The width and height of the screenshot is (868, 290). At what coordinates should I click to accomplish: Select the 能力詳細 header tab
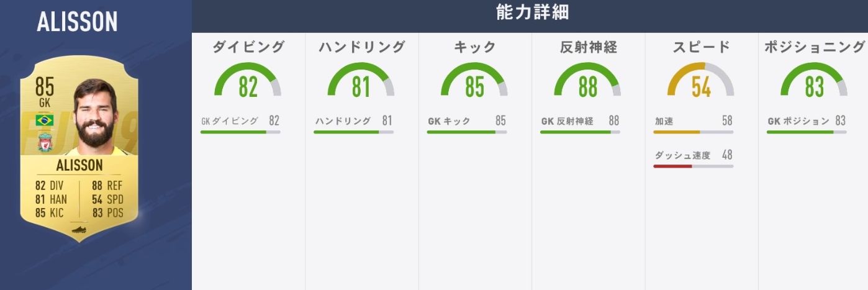pos(532,12)
